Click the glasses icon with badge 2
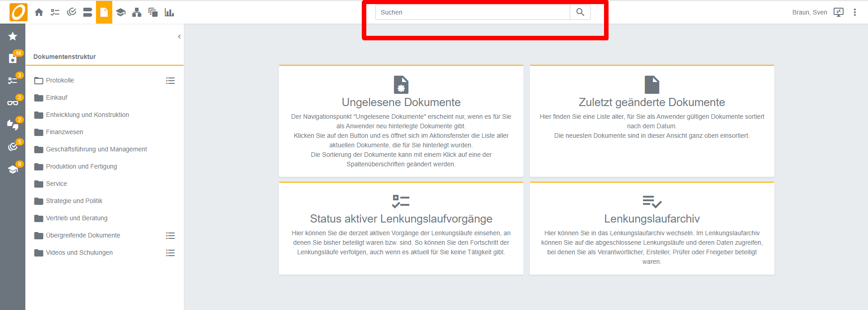The width and height of the screenshot is (868, 310). [13, 103]
